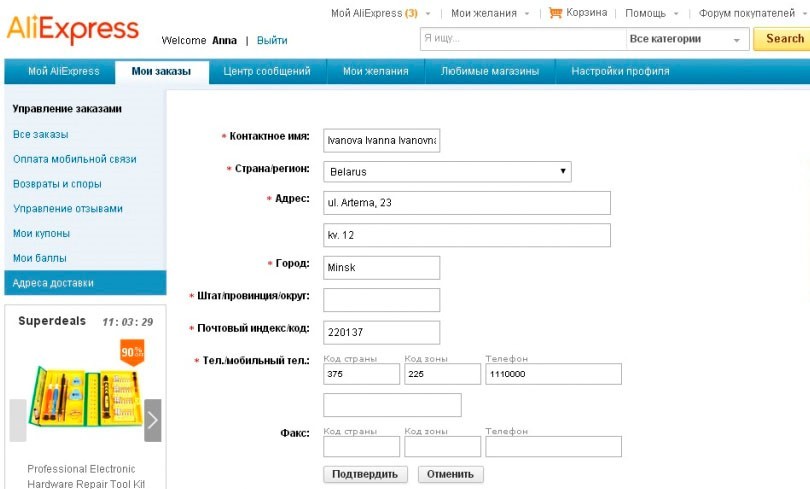Click the phone country code field 375

362,374
